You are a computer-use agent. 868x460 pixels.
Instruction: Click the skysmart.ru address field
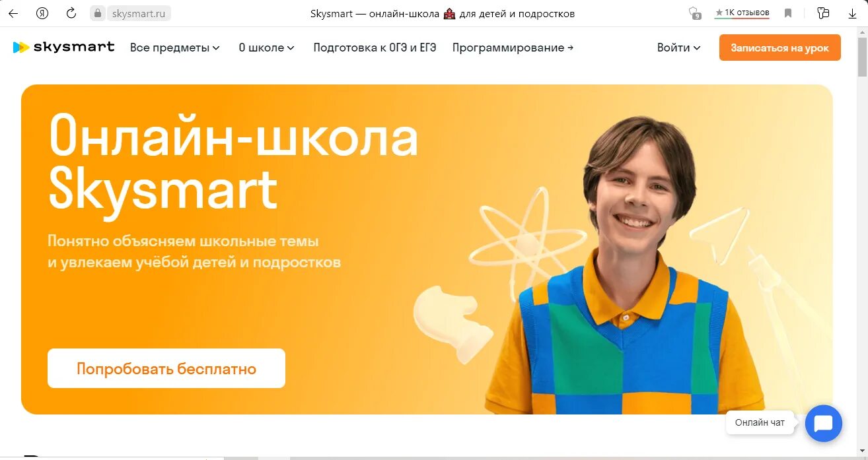coord(139,13)
